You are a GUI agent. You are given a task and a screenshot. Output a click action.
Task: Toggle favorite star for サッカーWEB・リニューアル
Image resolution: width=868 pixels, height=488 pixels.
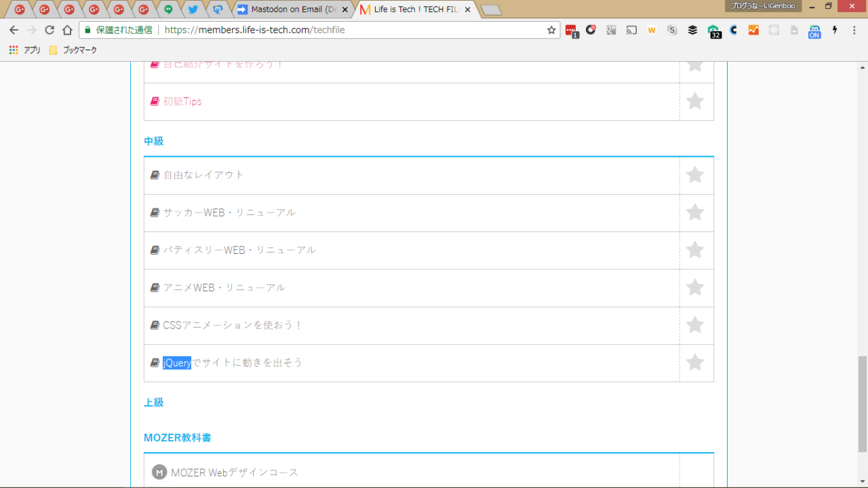point(694,212)
